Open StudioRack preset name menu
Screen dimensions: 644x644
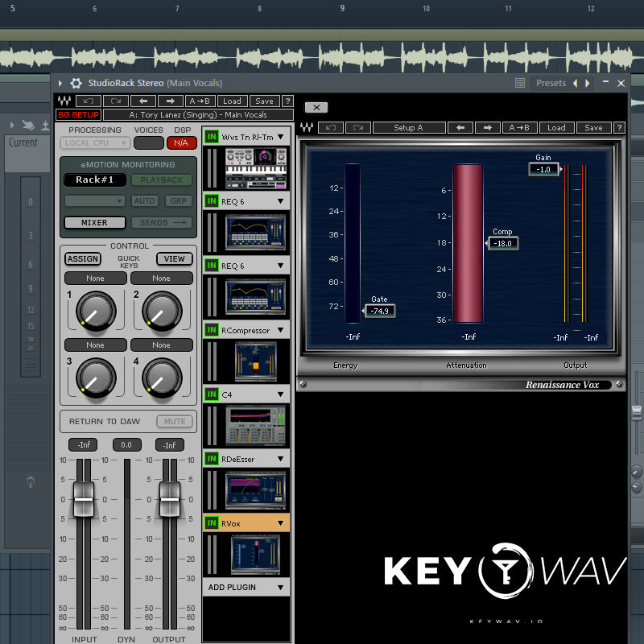198,114
